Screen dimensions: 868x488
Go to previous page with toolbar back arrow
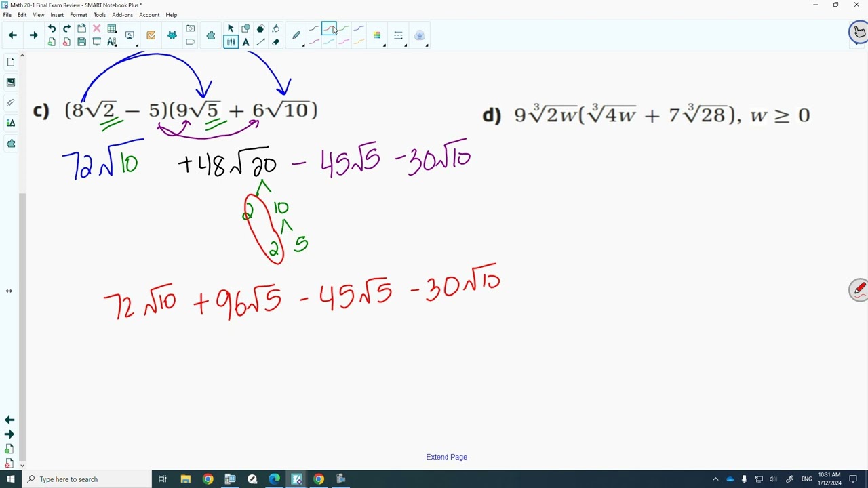point(12,35)
